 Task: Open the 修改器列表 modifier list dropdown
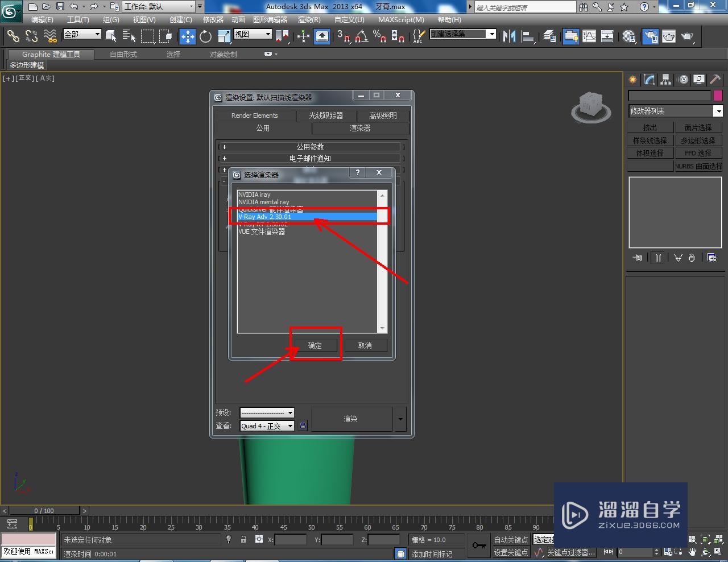click(675, 111)
